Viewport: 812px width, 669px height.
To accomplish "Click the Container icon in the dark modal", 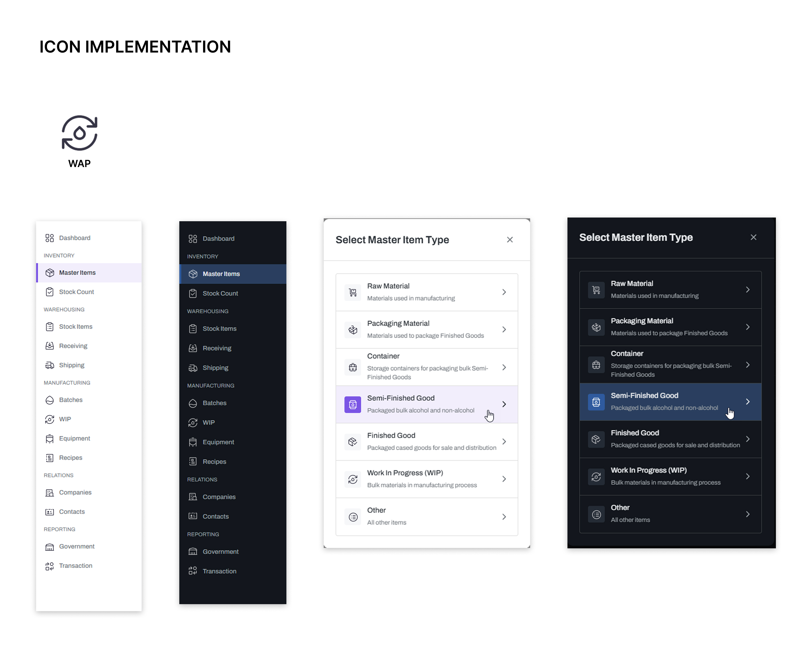I will click(x=596, y=364).
